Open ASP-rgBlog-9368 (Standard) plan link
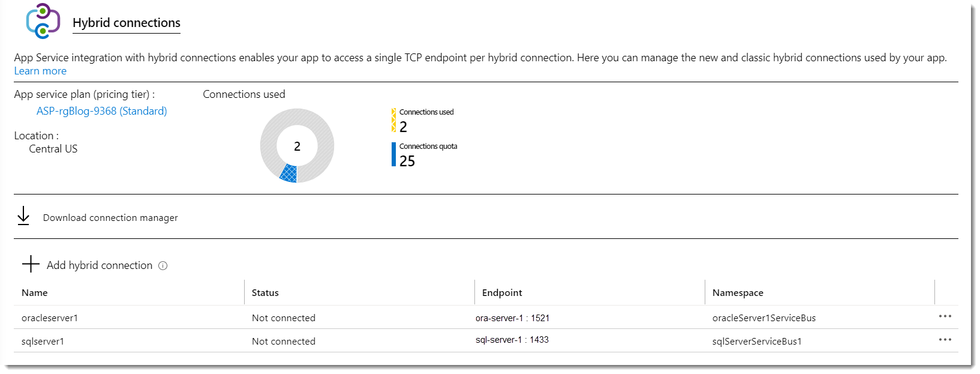This screenshot has height=374, width=980. tap(101, 111)
